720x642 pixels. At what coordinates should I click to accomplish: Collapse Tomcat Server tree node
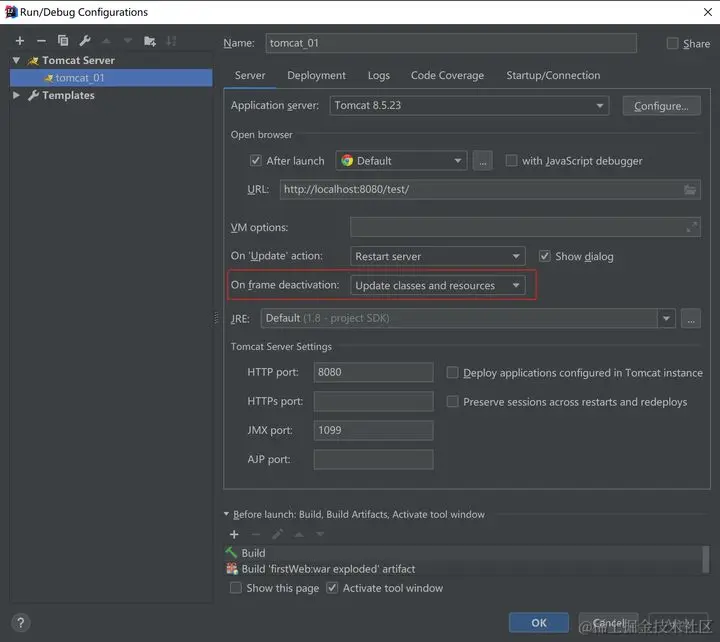point(17,60)
